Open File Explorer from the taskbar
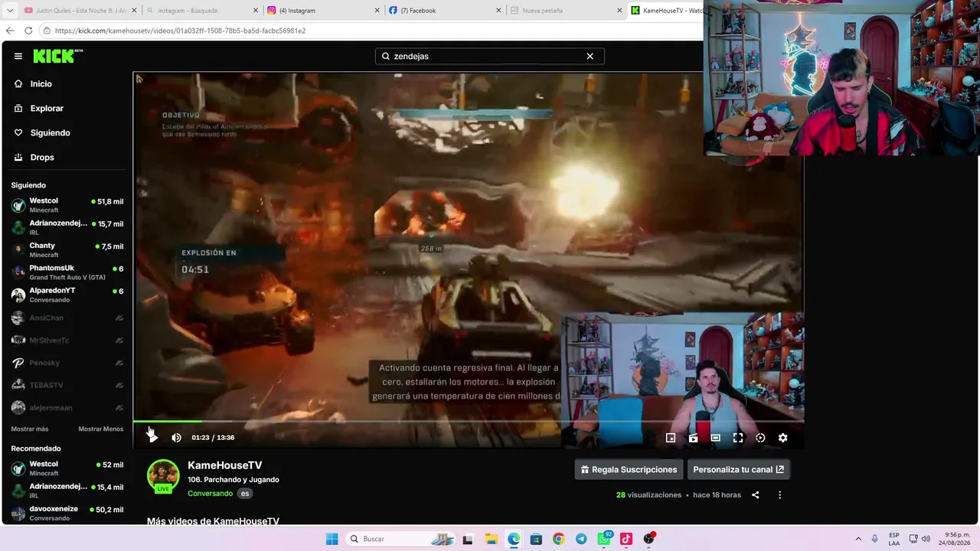The width and height of the screenshot is (980, 551). coord(491,539)
